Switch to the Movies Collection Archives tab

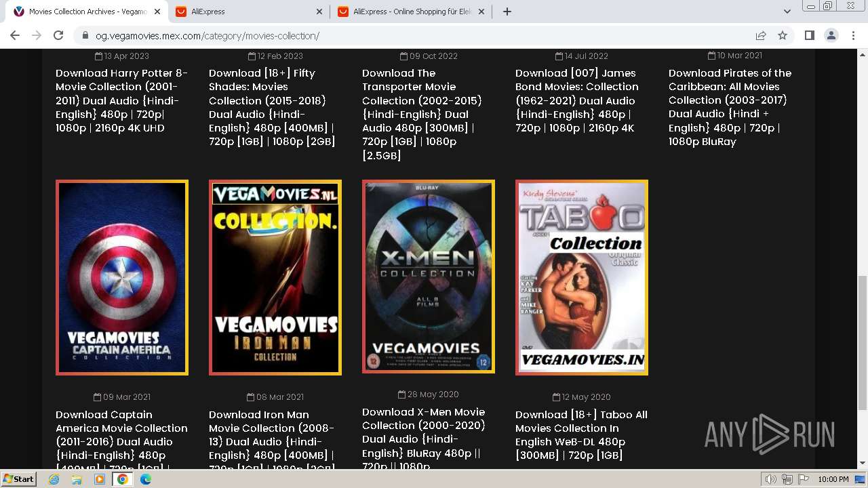pyautogui.click(x=86, y=12)
